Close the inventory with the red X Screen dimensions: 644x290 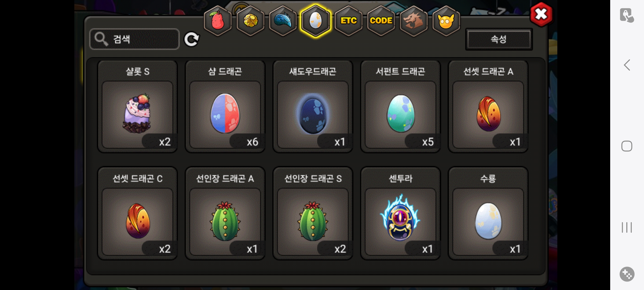pyautogui.click(x=541, y=14)
